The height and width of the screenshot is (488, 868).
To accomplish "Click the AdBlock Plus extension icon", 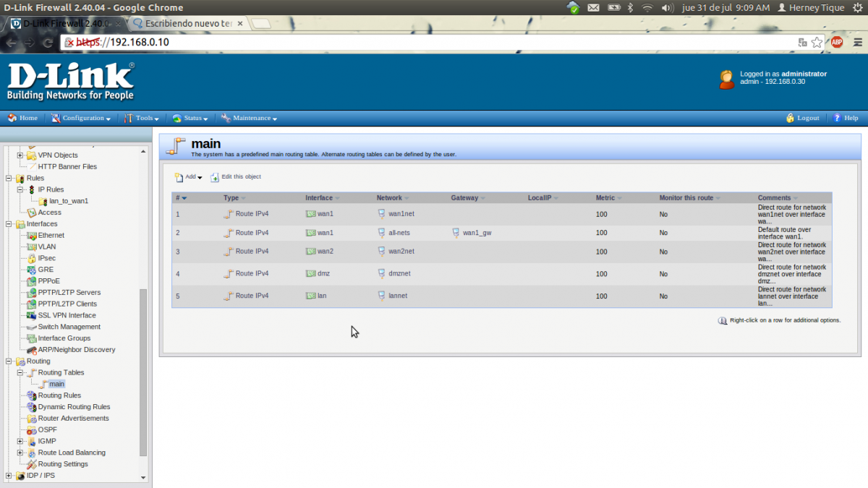I will 837,43.
